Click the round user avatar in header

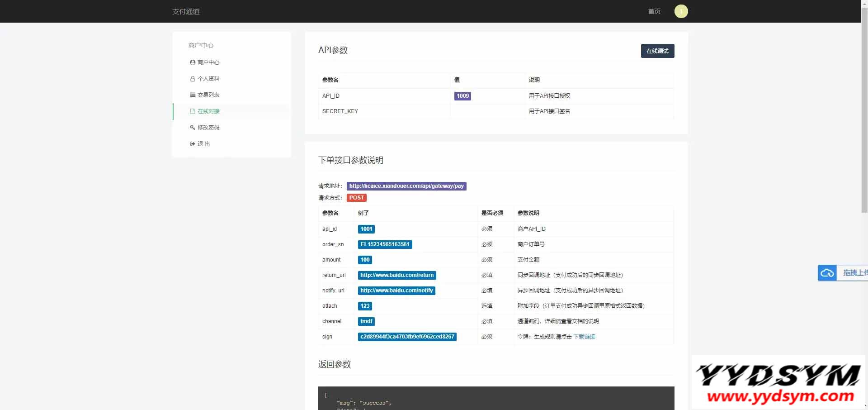tap(681, 11)
